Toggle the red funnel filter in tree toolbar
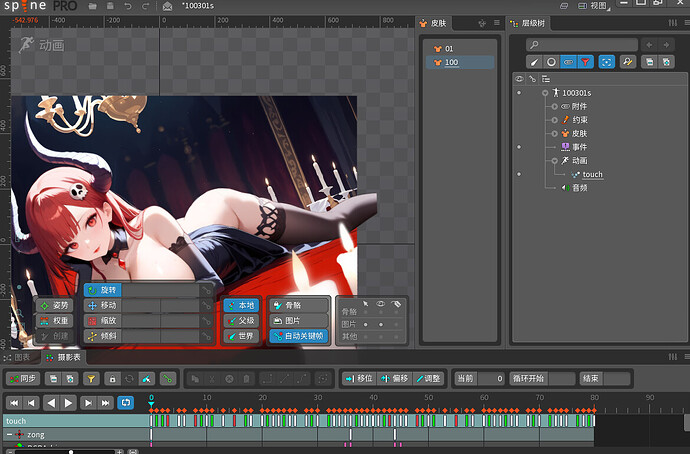 pyautogui.click(x=585, y=62)
